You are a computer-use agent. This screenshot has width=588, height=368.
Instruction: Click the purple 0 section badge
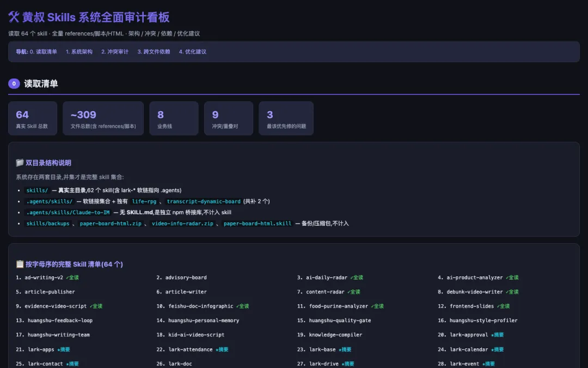pyautogui.click(x=14, y=83)
